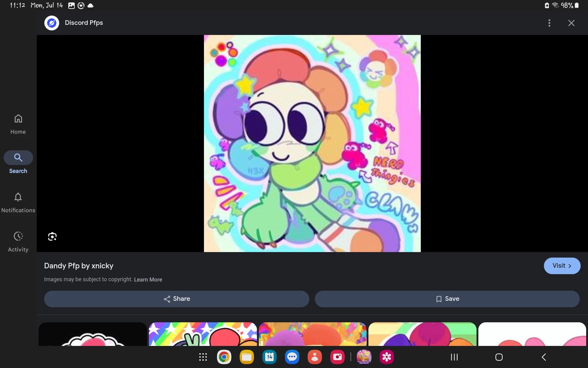The height and width of the screenshot is (368, 588).
Task: Open the three-dot more options menu
Action: pyautogui.click(x=549, y=23)
